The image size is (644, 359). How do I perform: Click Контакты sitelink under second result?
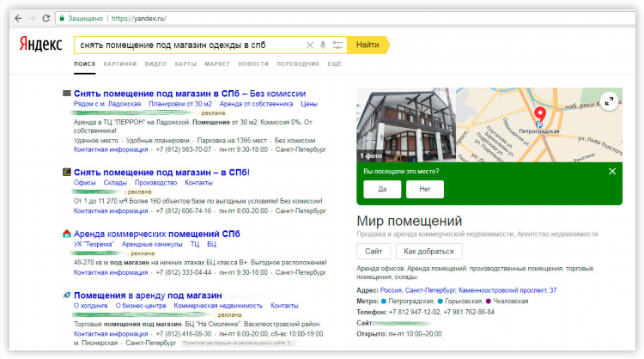coord(199,182)
